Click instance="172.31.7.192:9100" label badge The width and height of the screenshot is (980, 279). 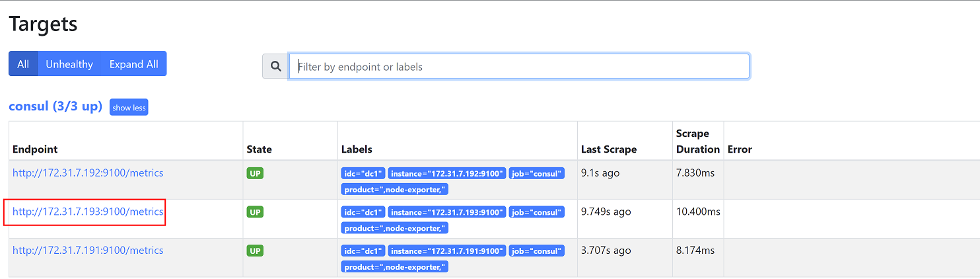[446, 174]
